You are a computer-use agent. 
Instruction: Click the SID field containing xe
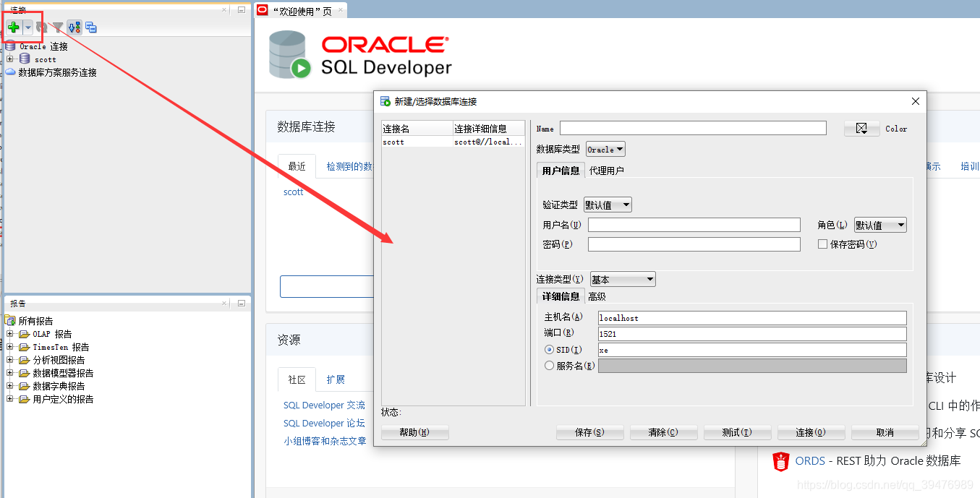pyautogui.click(x=752, y=350)
